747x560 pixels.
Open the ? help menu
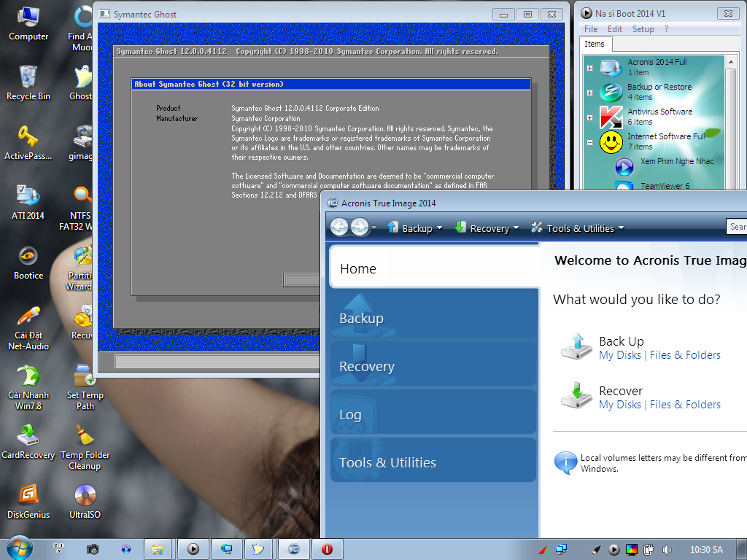(x=667, y=29)
